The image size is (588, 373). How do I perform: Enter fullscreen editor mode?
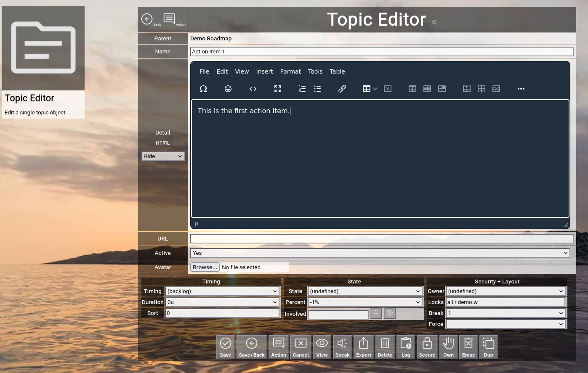click(278, 89)
